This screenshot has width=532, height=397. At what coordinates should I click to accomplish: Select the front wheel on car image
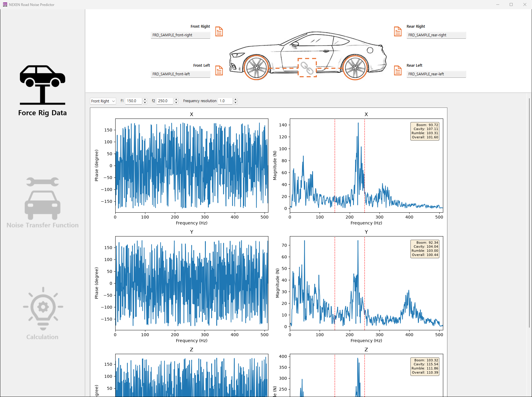click(256, 68)
